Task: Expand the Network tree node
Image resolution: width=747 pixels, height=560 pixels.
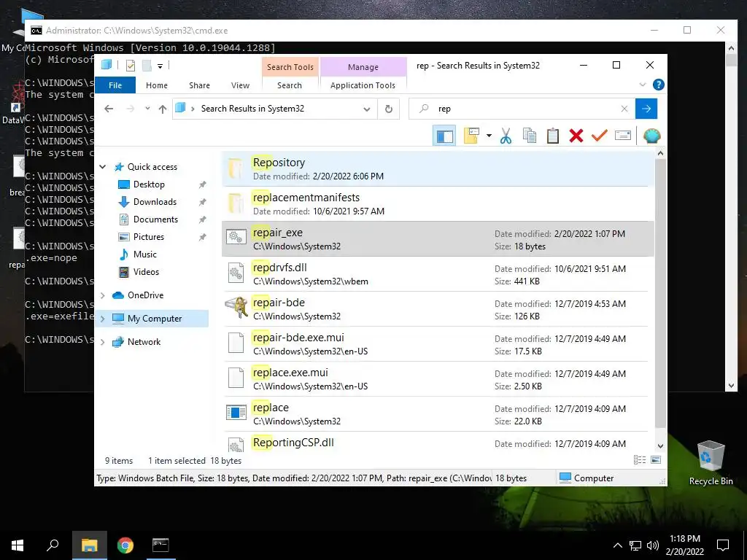Action: (x=102, y=342)
